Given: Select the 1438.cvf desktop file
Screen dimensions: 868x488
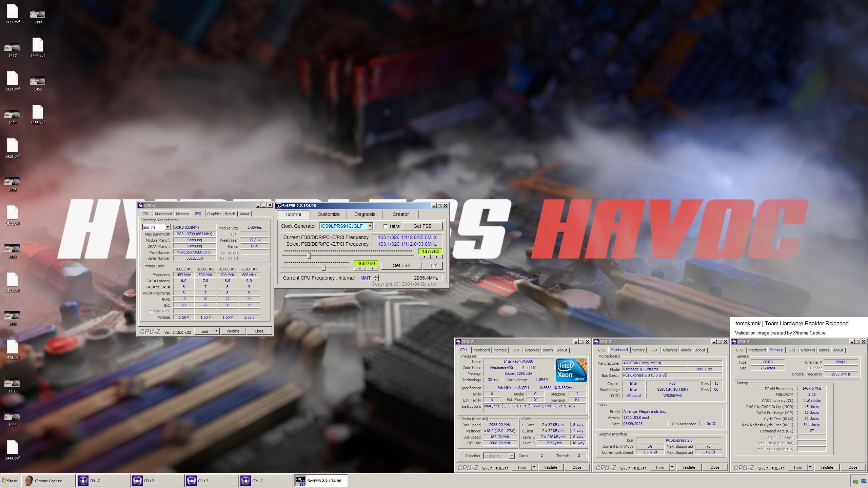Looking at the screenshot, I should [12, 349].
